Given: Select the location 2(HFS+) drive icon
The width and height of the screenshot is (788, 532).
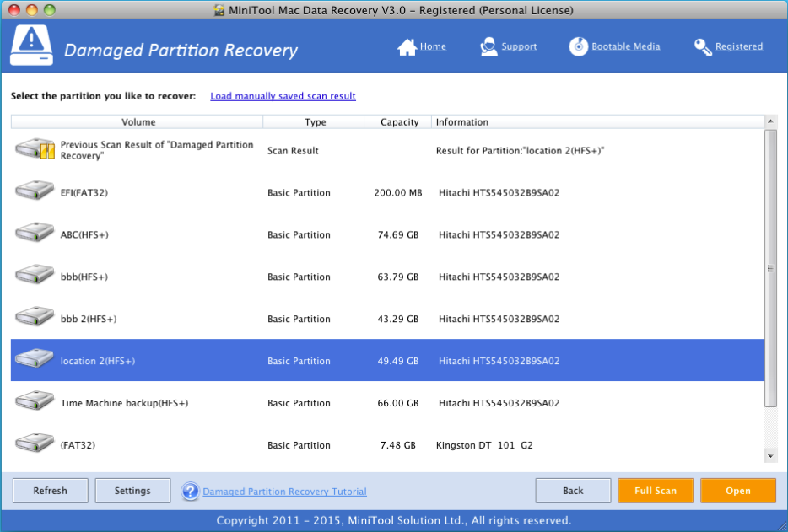Looking at the screenshot, I should click(x=35, y=360).
